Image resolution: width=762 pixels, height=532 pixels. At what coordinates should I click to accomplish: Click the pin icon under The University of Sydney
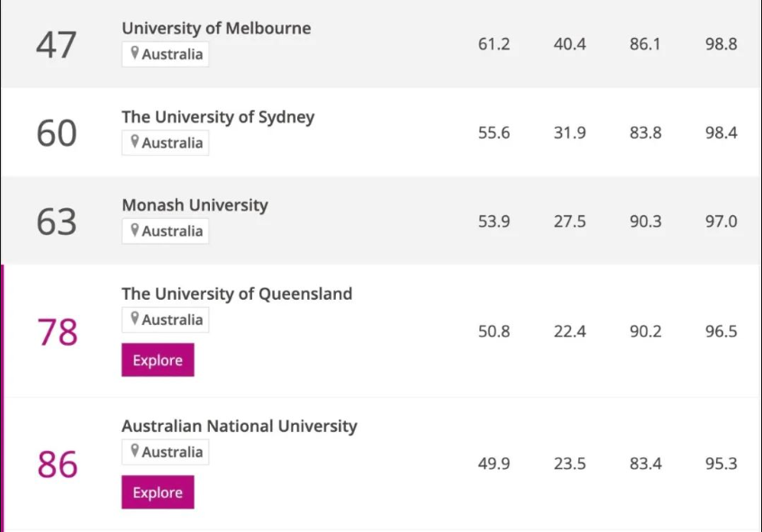[x=135, y=142]
